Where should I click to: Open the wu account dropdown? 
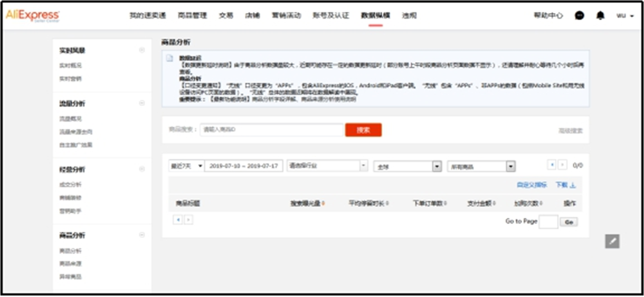tap(625, 15)
